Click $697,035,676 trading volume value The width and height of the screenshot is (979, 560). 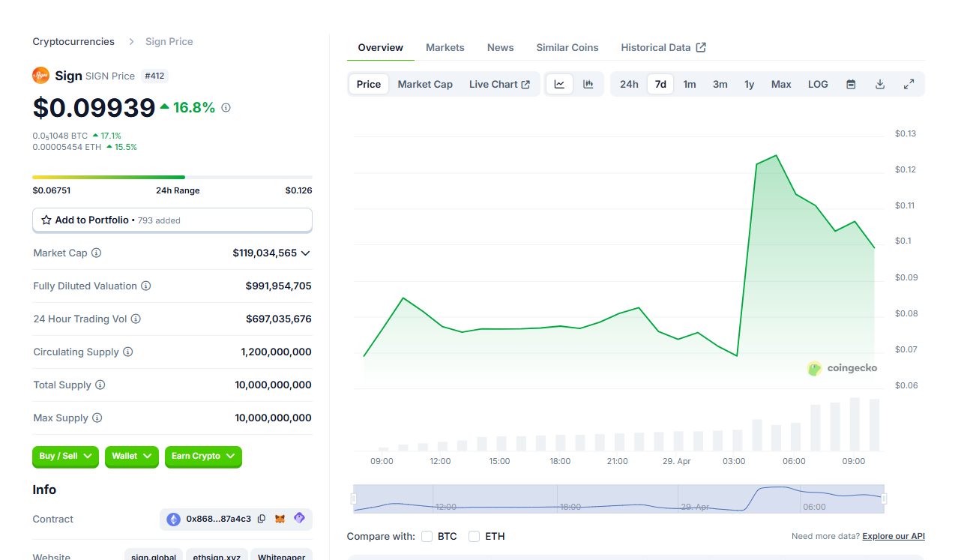tap(278, 319)
